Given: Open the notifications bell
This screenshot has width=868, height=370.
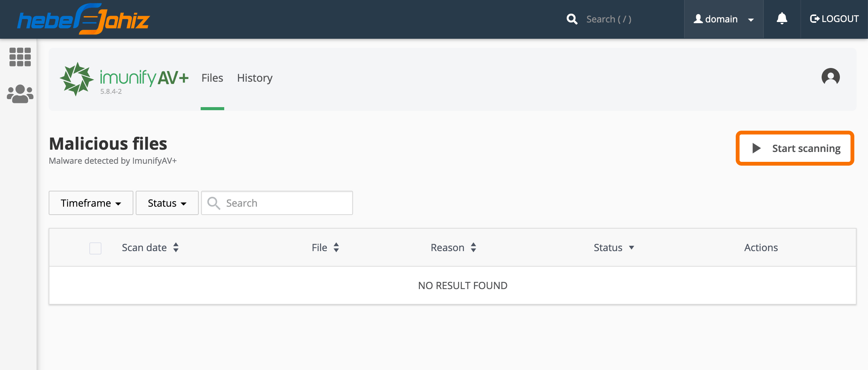Looking at the screenshot, I should coord(782,18).
